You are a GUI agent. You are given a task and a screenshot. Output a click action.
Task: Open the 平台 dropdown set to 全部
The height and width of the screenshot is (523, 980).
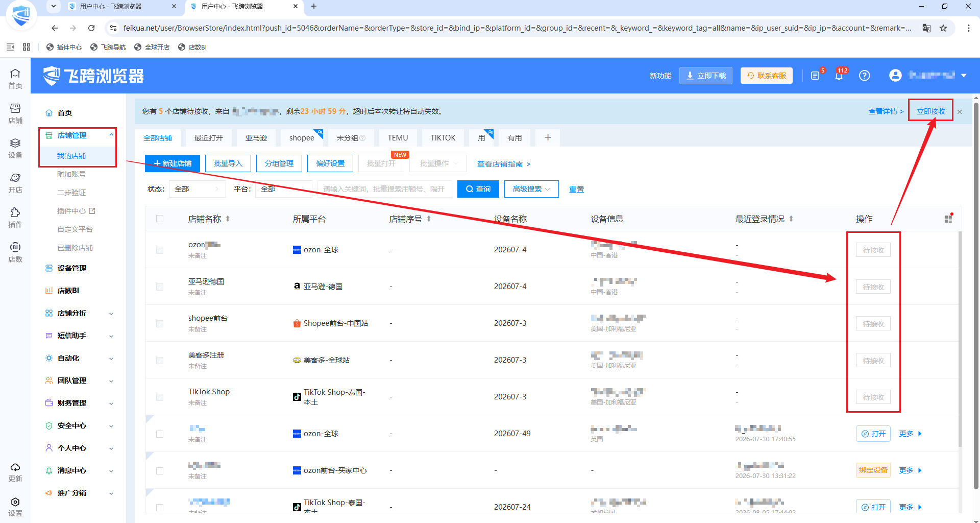(x=283, y=189)
